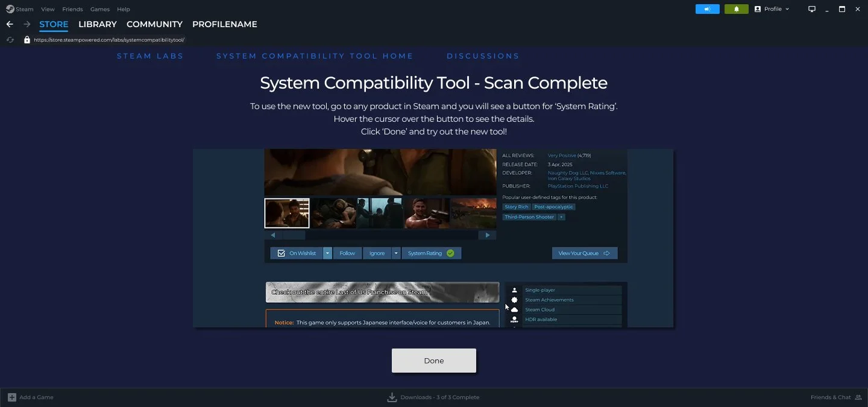Open the Help menu
This screenshot has width=868, height=407.
[x=123, y=9]
